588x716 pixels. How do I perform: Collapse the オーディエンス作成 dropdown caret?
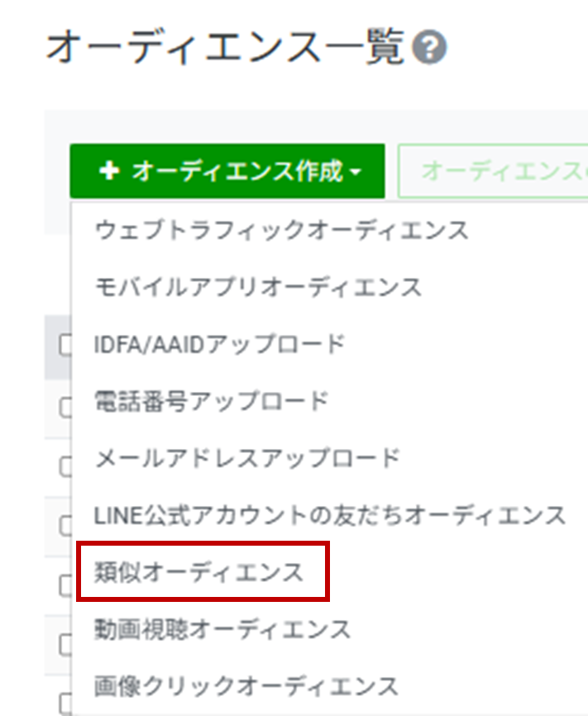coord(356,172)
